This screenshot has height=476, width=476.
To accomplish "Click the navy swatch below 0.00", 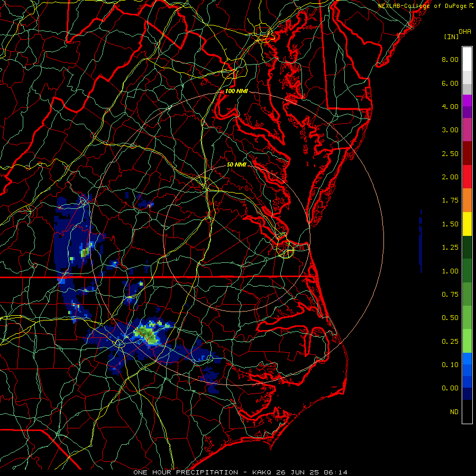I will pyautogui.click(x=467, y=393).
